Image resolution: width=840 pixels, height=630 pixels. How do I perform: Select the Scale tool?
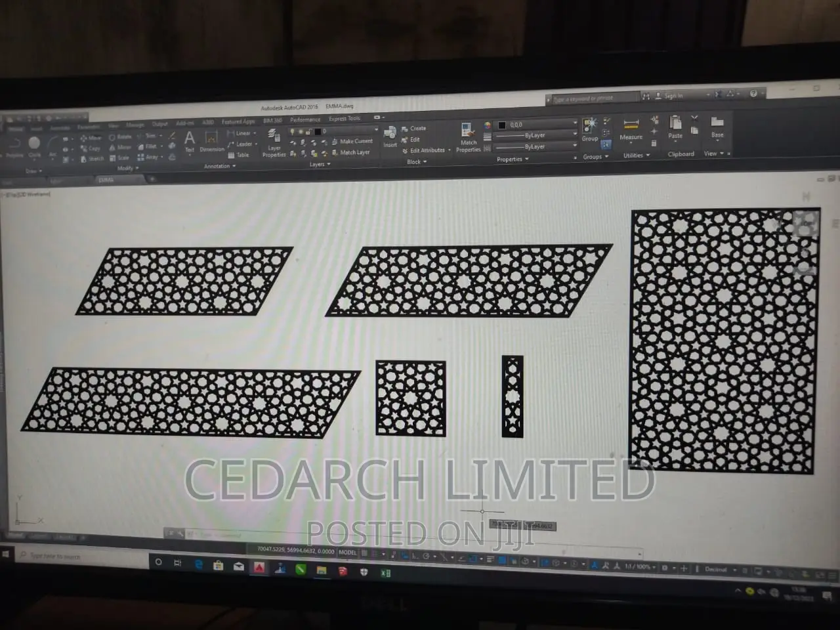point(119,157)
